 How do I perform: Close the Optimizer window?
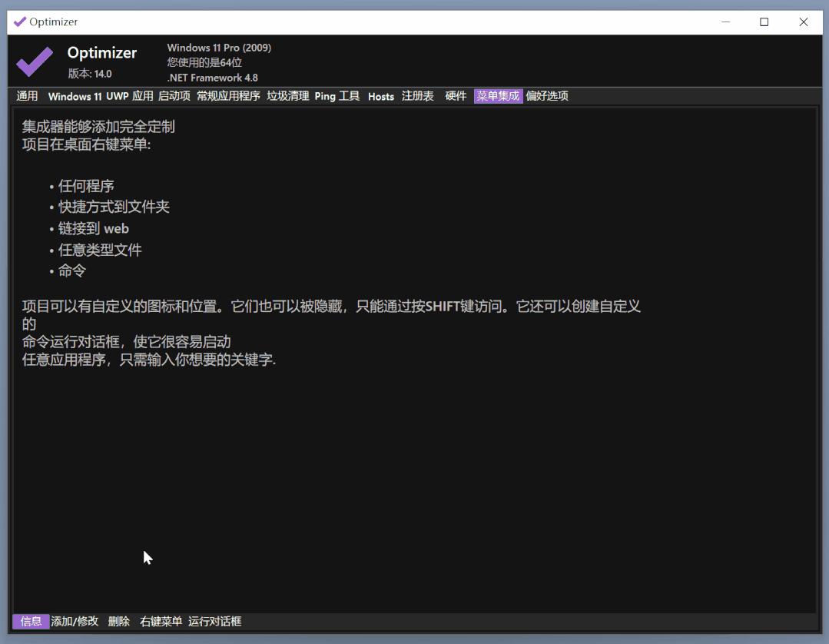click(x=803, y=22)
